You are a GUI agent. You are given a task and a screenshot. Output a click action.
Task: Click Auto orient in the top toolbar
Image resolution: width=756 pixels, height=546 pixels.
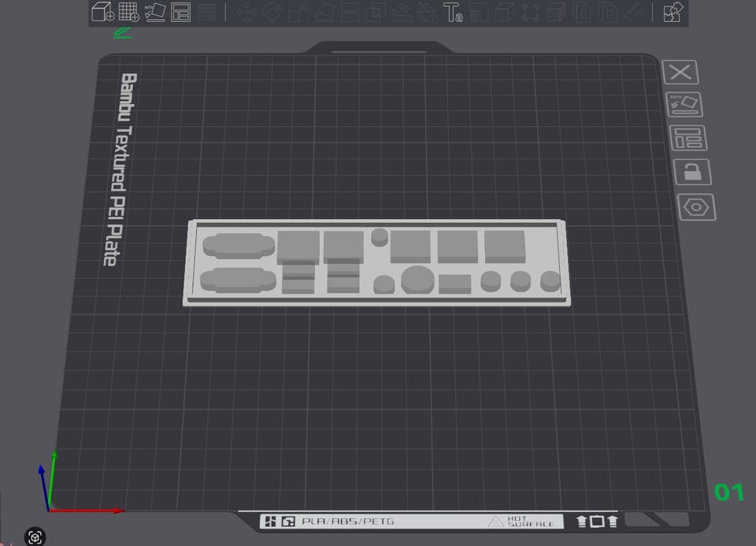(155, 12)
